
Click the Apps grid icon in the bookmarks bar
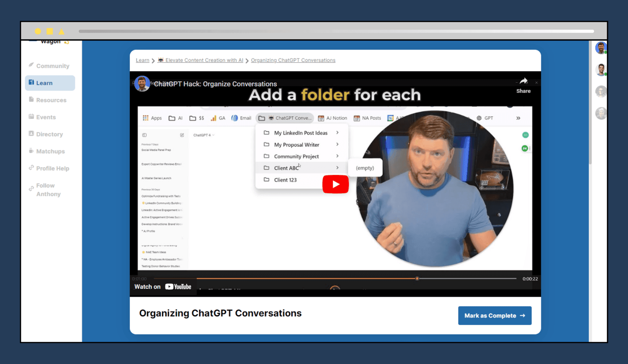[146, 118]
